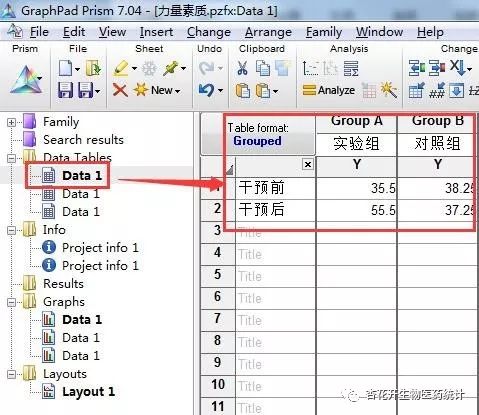Open the New file dropdown arrow
The width and height of the screenshot is (479, 415).
(77, 69)
